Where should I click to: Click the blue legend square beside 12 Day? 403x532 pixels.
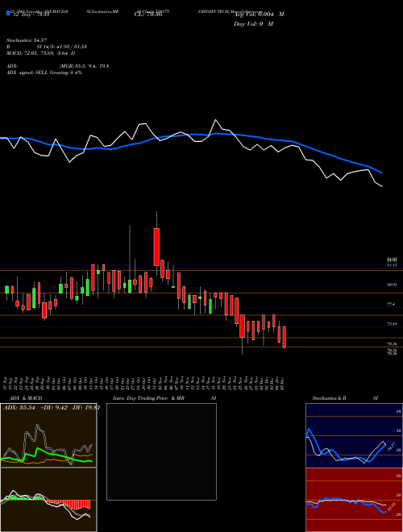pos(8,14)
